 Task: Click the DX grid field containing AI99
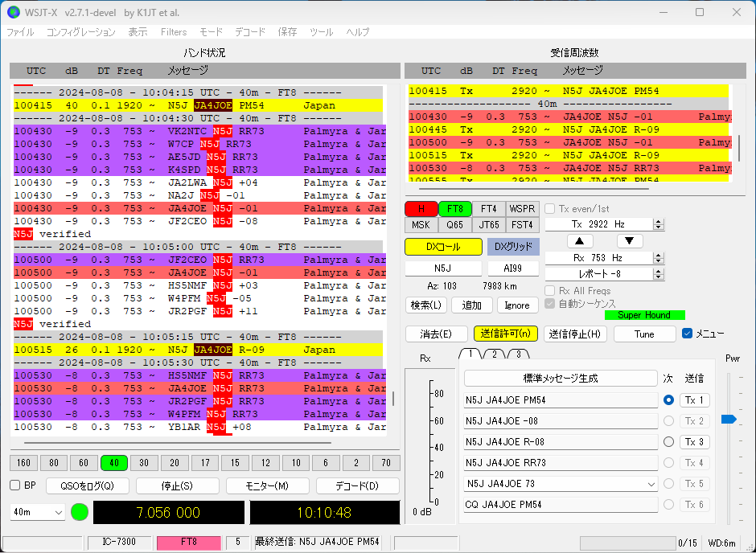click(x=513, y=268)
